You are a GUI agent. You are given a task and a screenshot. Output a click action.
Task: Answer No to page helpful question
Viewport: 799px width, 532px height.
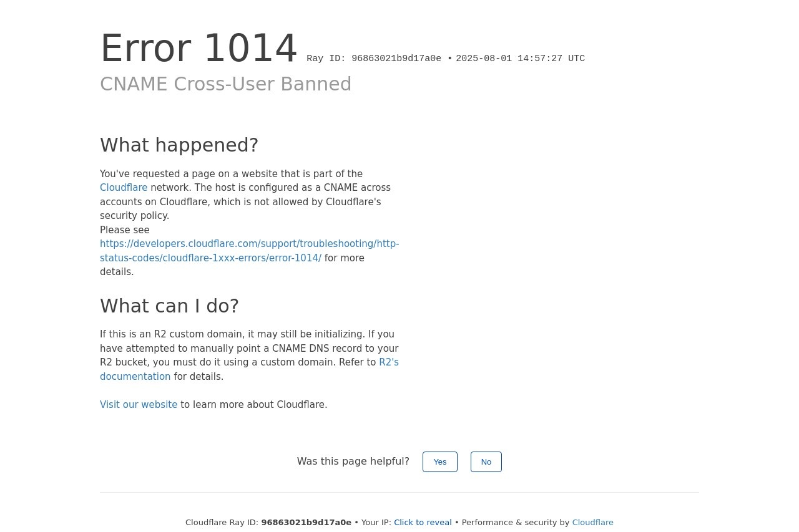point(486,462)
